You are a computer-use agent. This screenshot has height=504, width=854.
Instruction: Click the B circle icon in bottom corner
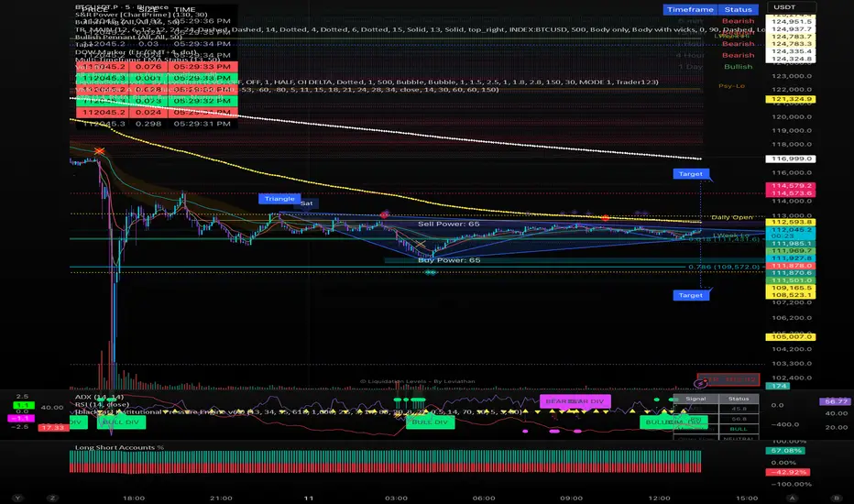837,498
